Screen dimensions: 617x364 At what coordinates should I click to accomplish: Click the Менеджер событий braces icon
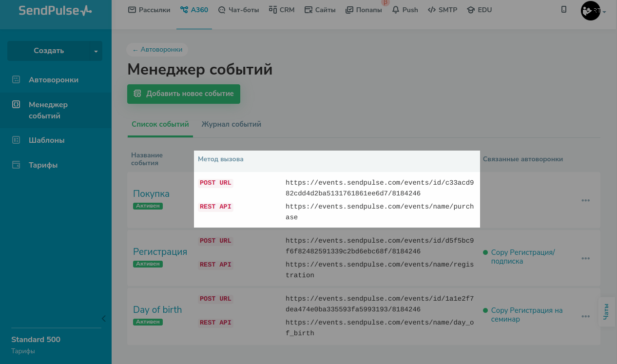16,104
